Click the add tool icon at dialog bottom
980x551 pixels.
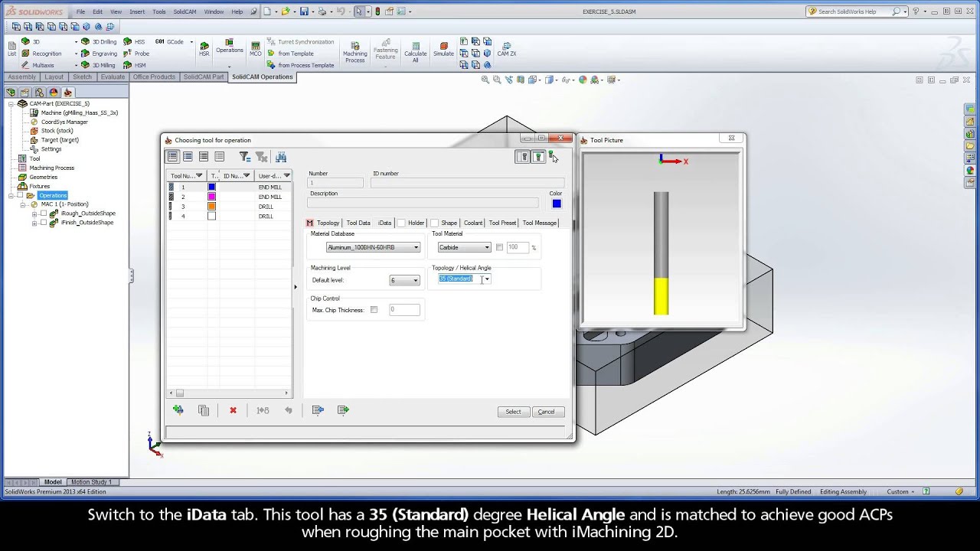tap(178, 410)
